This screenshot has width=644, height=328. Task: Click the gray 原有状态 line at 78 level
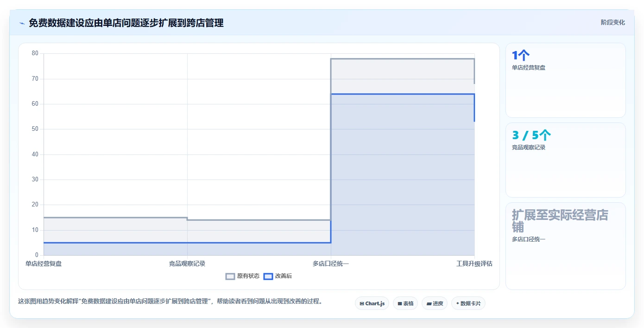point(403,59)
